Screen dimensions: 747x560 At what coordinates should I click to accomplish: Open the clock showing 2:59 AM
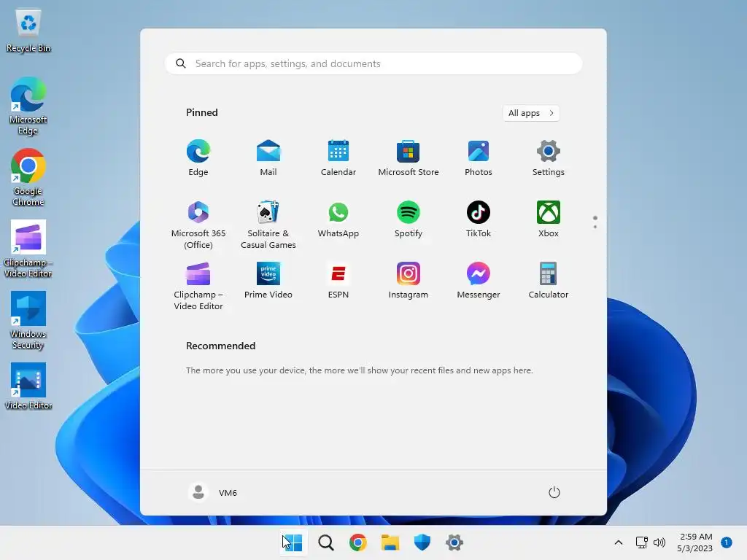[x=695, y=542]
